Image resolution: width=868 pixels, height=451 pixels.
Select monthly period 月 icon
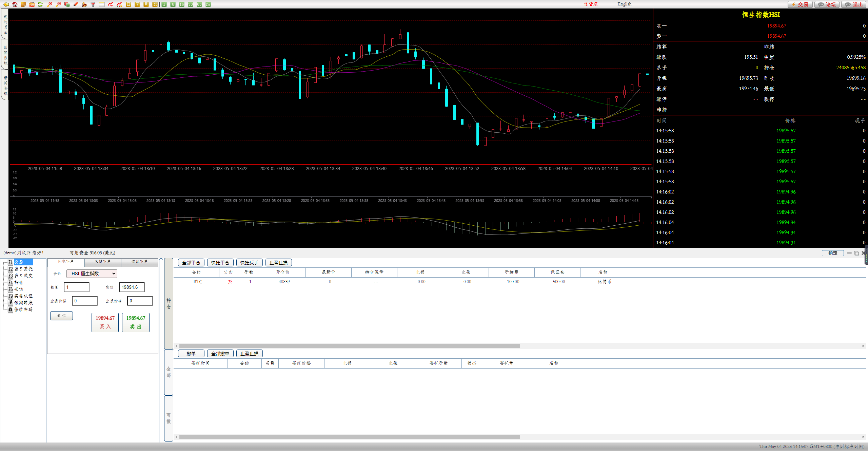146,4
